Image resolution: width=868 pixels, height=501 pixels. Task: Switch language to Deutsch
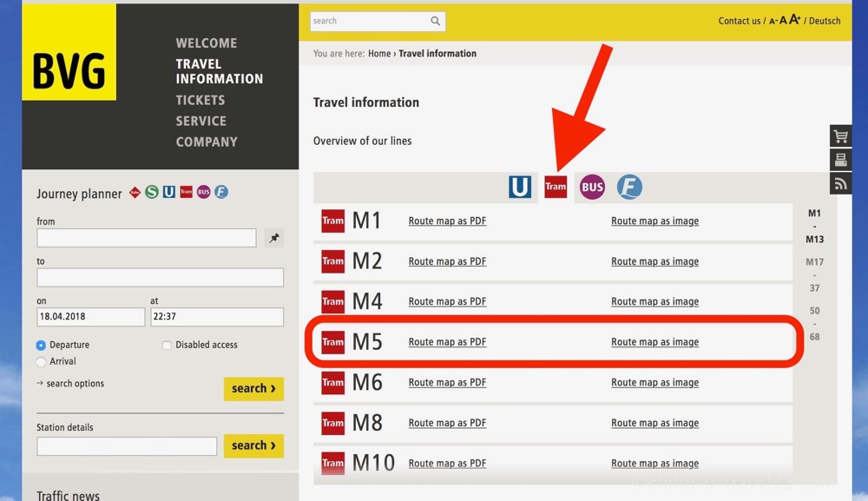pyautogui.click(x=825, y=21)
